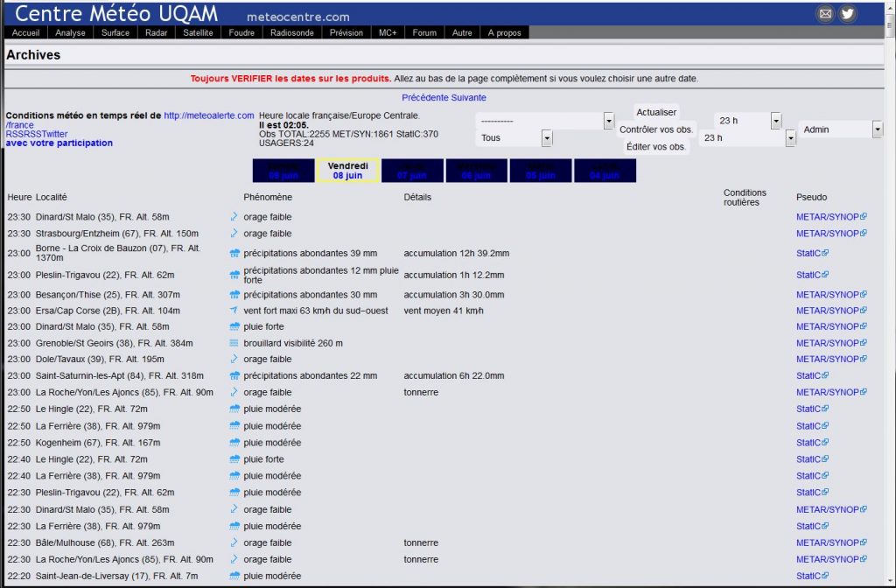This screenshot has height=588, width=896.
Task: Open the 'Admin' dropdown list
Action: 877,129
